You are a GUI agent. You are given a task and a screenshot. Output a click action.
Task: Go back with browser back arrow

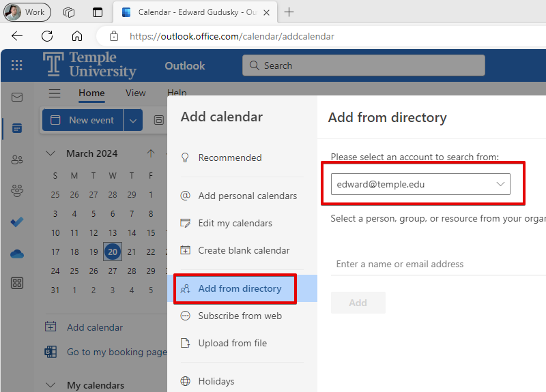[16, 36]
